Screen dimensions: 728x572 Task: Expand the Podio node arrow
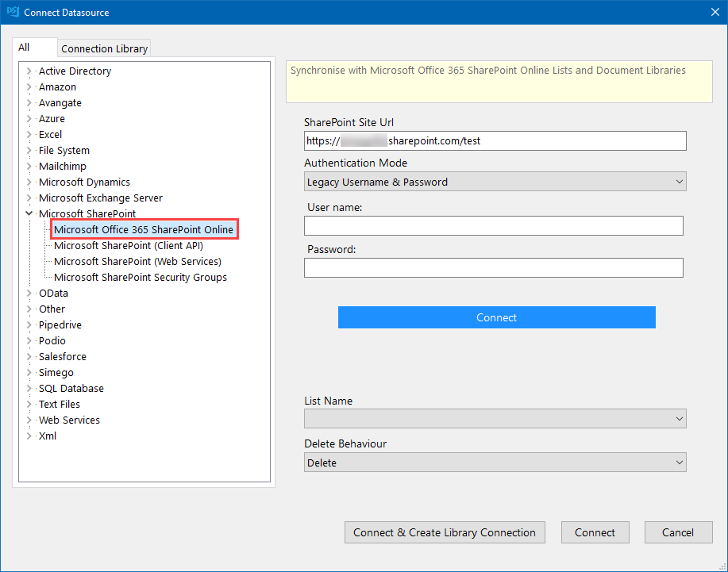[29, 340]
